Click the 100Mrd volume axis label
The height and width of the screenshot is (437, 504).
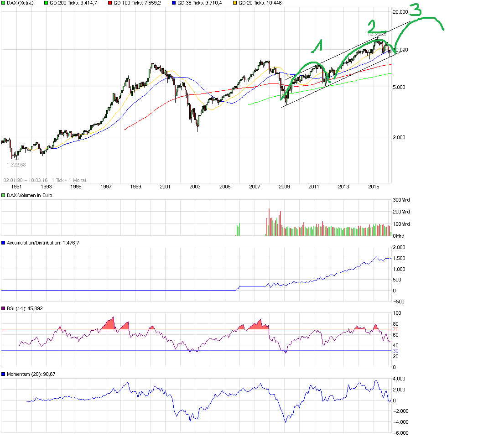tap(401, 224)
